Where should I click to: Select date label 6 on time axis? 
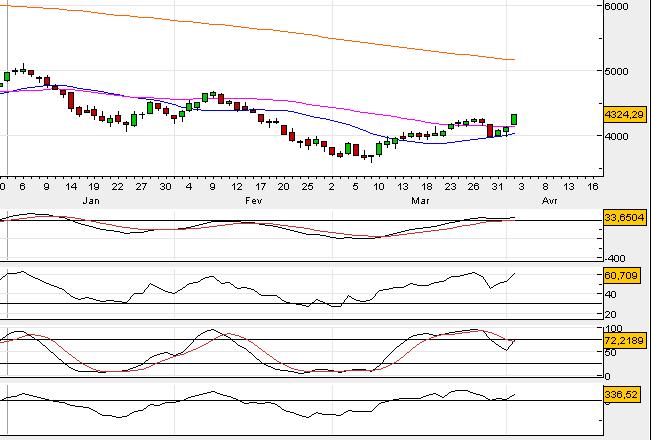coord(22,187)
